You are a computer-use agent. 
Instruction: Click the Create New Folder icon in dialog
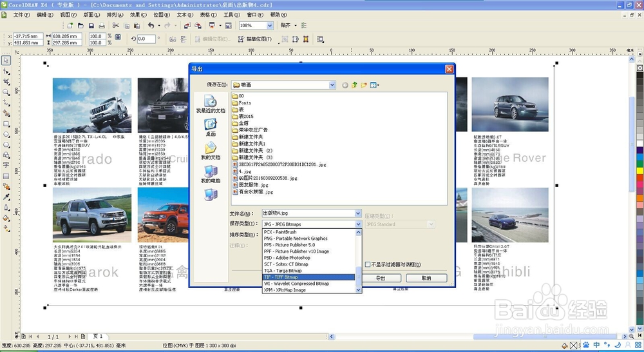[363, 85]
